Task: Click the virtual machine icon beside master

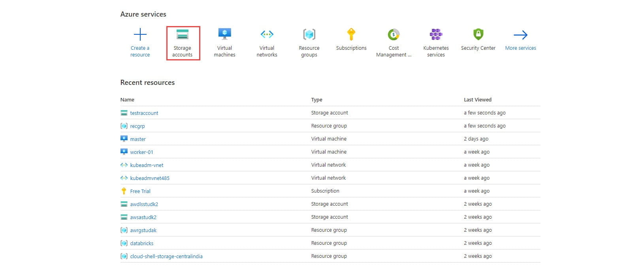Action: (x=124, y=139)
